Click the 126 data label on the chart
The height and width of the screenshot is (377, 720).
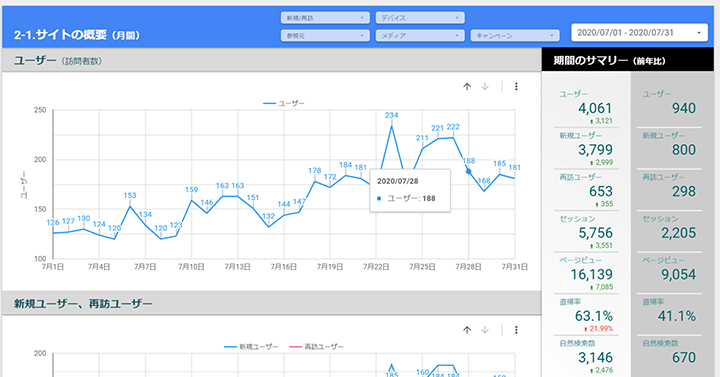pos(53,222)
